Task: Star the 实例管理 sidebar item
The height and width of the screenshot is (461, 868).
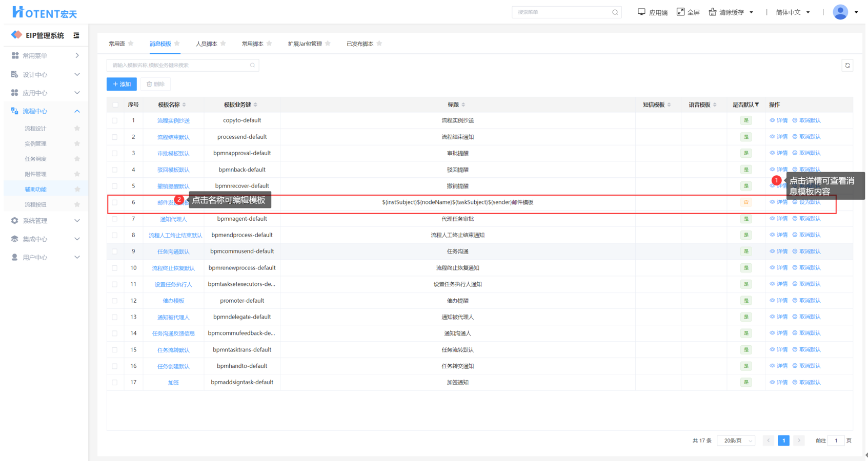Action: [x=77, y=144]
